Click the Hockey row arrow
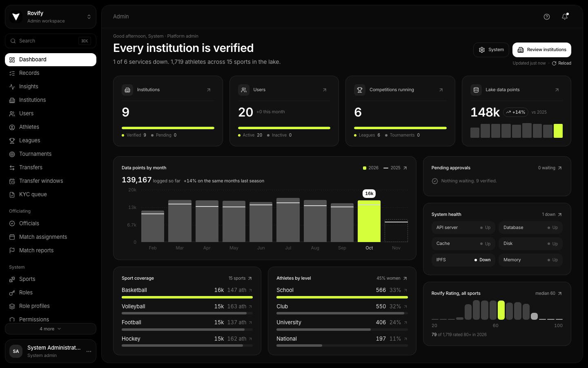This screenshot has width=588, height=368. click(250, 339)
